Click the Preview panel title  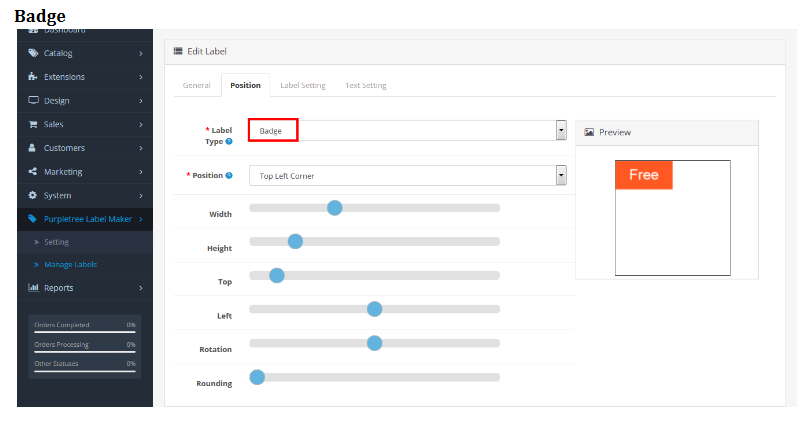(615, 132)
